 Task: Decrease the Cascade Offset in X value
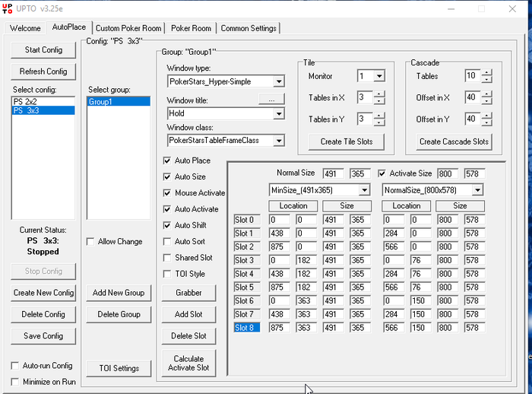(486, 101)
